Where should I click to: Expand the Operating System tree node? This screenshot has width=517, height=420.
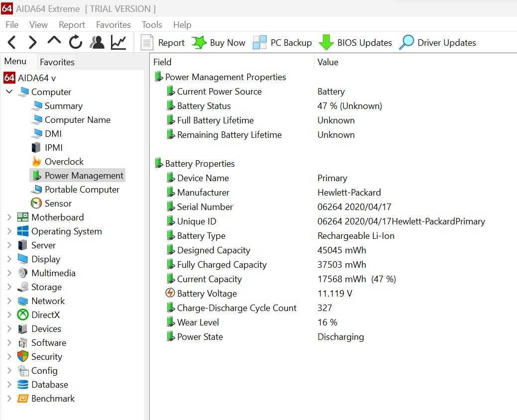point(9,231)
